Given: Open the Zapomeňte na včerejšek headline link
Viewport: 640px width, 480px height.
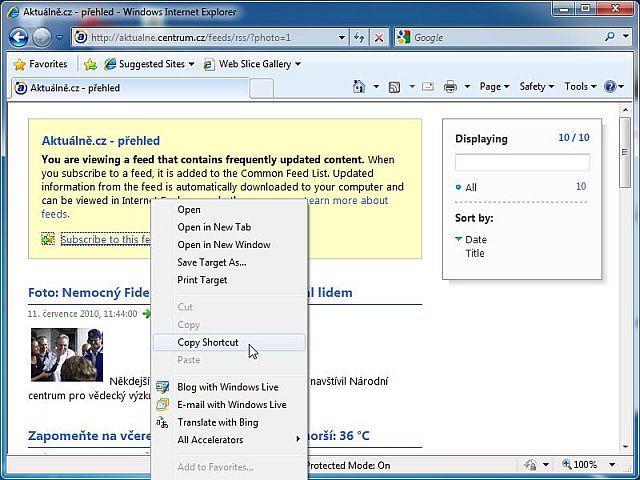Looking at the screenshot, I should tap(89, 436).
